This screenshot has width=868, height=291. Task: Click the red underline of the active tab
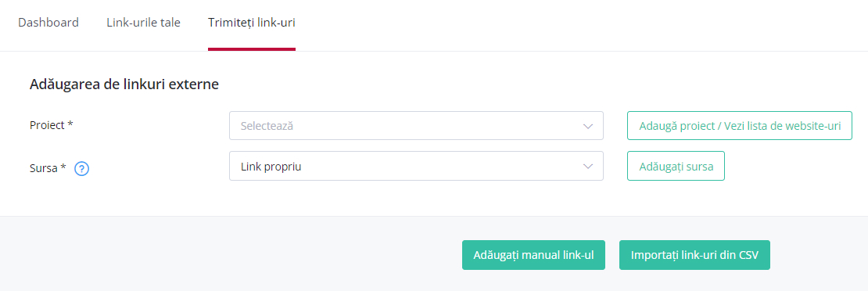click(x=252, y=49)
